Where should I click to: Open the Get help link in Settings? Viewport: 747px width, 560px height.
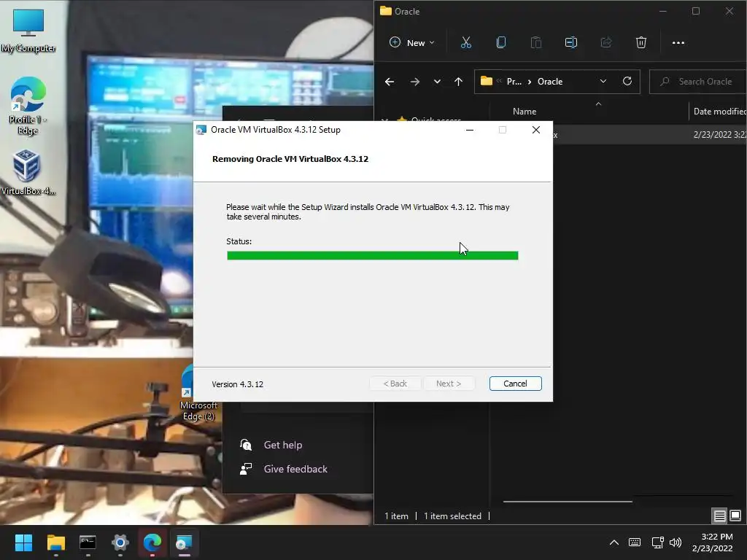tap(282, 445)
